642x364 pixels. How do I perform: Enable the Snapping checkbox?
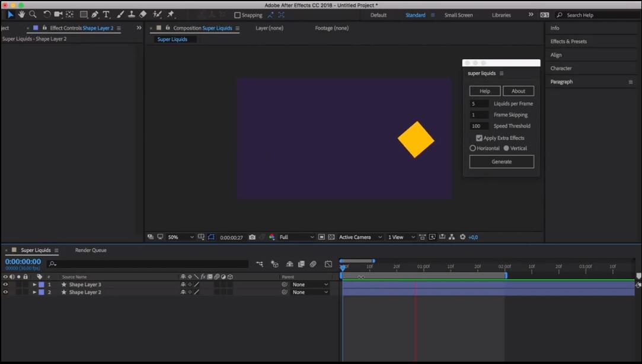point(238,15)
